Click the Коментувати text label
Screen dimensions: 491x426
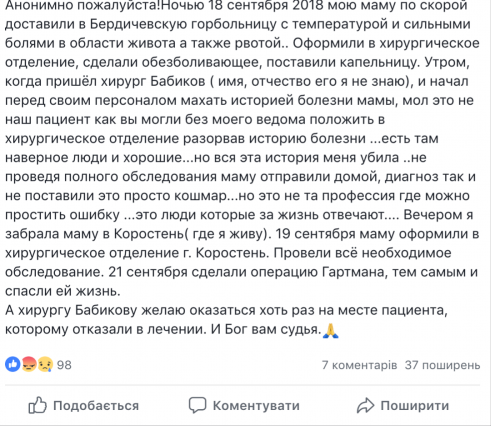(x=256, y=406)
